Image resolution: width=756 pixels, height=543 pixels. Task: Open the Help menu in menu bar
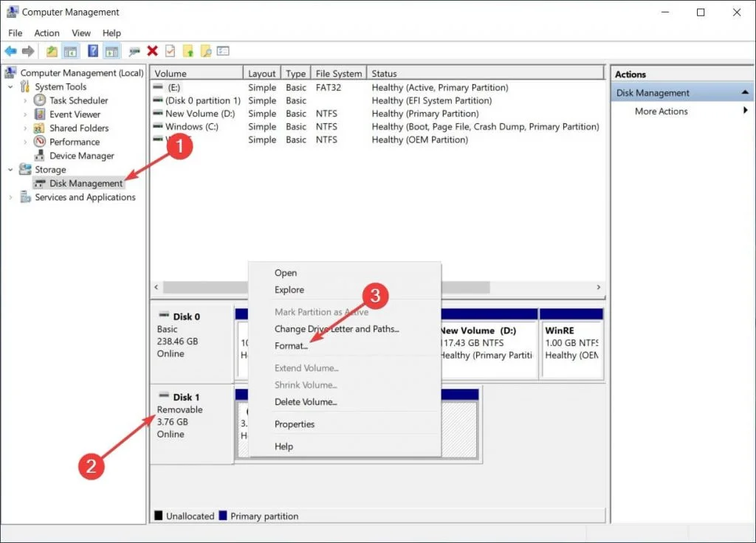tap(111, 32)
